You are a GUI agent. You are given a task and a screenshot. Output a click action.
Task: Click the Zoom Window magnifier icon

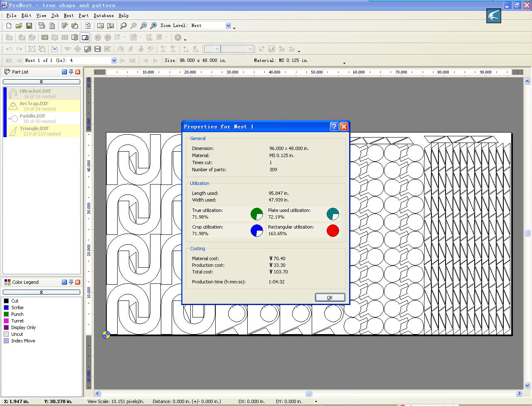point(123,26)
